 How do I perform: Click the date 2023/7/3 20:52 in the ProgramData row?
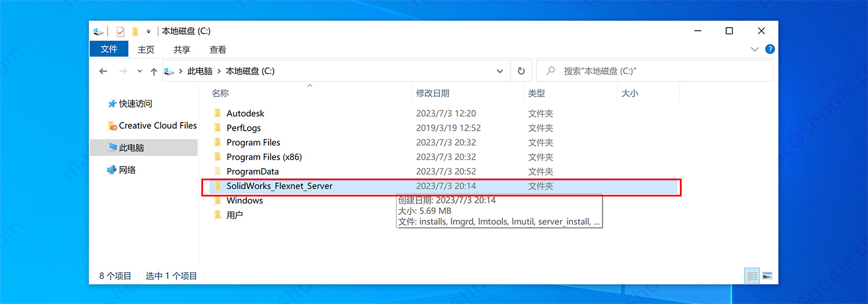446,172
